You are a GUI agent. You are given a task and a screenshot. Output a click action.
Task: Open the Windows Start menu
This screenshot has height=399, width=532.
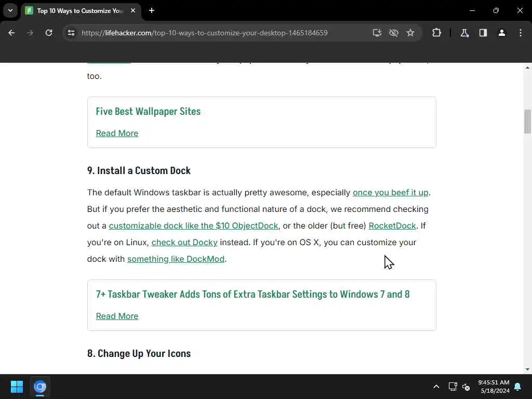click(17, 387)
